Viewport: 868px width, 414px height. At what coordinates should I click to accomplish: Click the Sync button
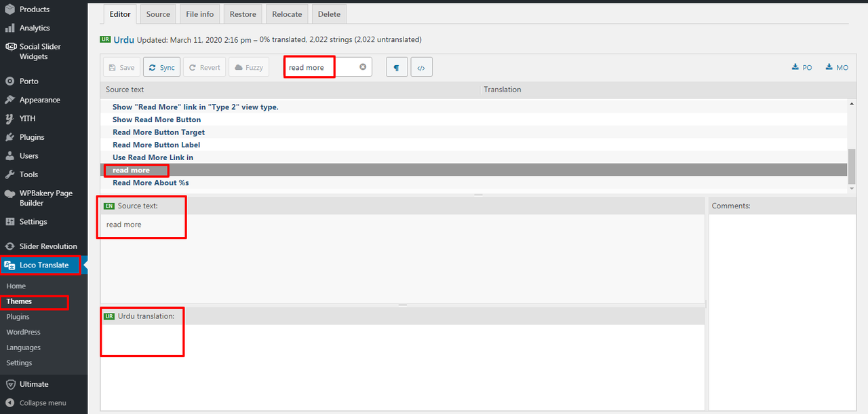[x=161, y=67]
